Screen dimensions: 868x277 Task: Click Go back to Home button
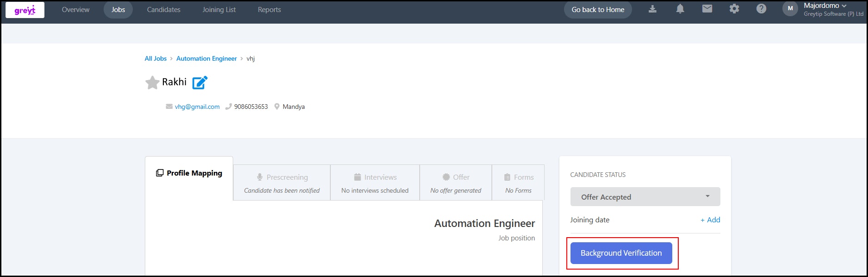598,10
